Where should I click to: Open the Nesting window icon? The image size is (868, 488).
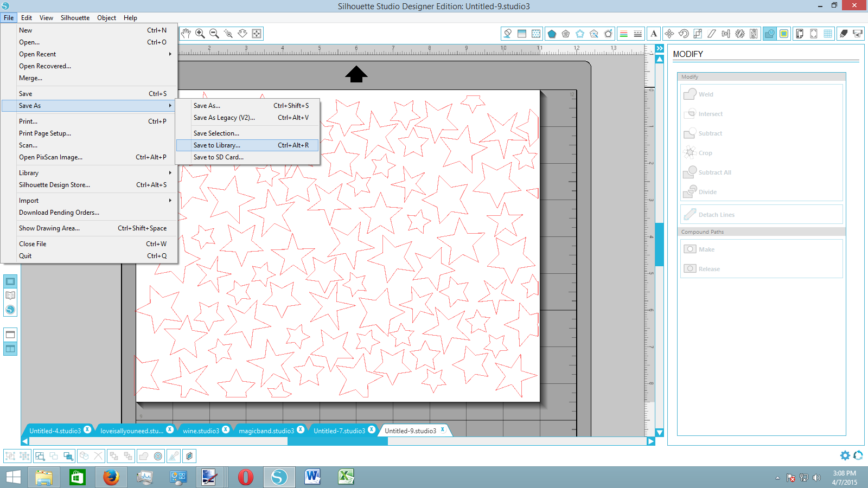point(754,34)
